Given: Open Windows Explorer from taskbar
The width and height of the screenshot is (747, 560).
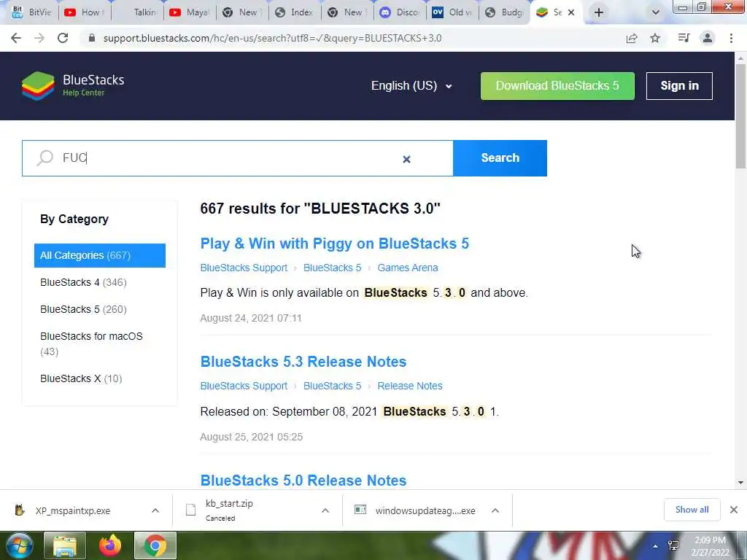Looking at the screenshot, I should pos(65,545).
